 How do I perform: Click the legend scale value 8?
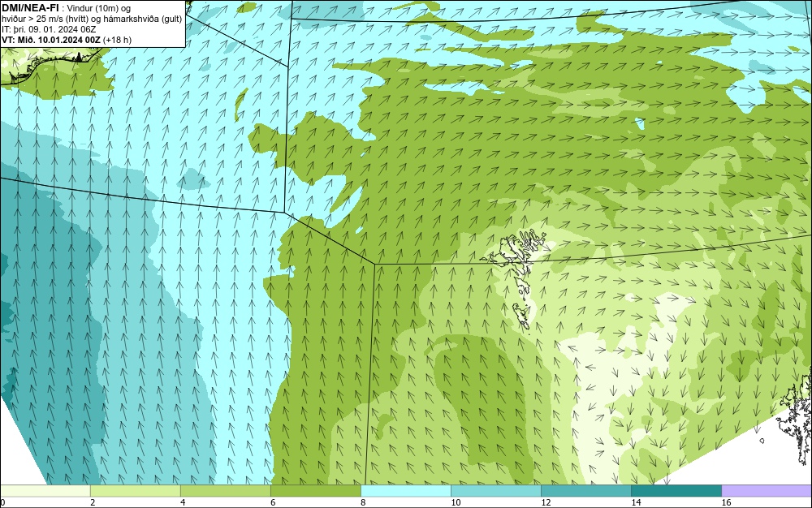pyautogui.click(x=363, y=502)
